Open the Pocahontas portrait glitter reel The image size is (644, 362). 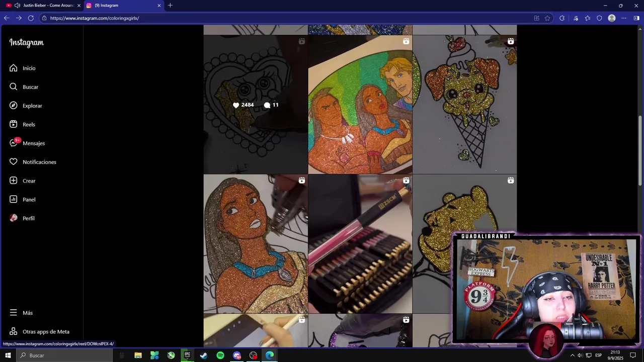click(x=256, y=244)
